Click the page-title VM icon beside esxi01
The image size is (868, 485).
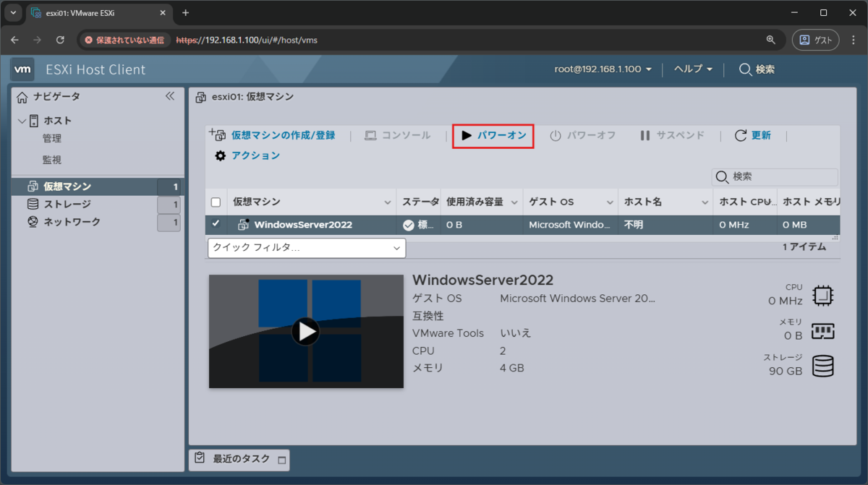coord(200,97)
